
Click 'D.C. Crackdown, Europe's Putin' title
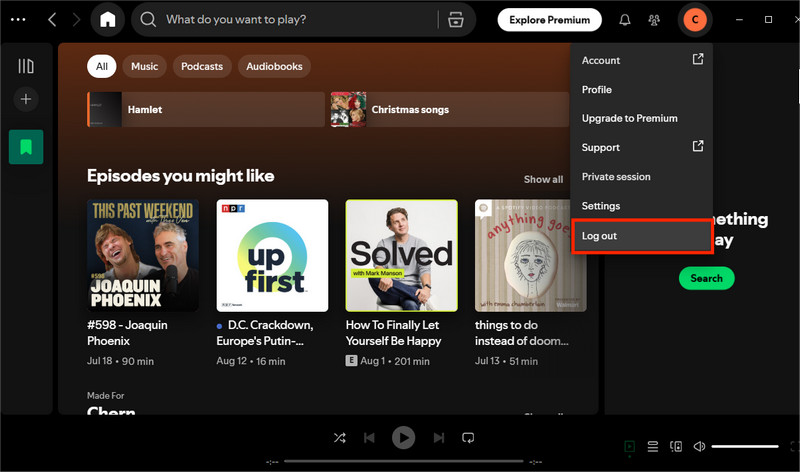pos(265,333)
